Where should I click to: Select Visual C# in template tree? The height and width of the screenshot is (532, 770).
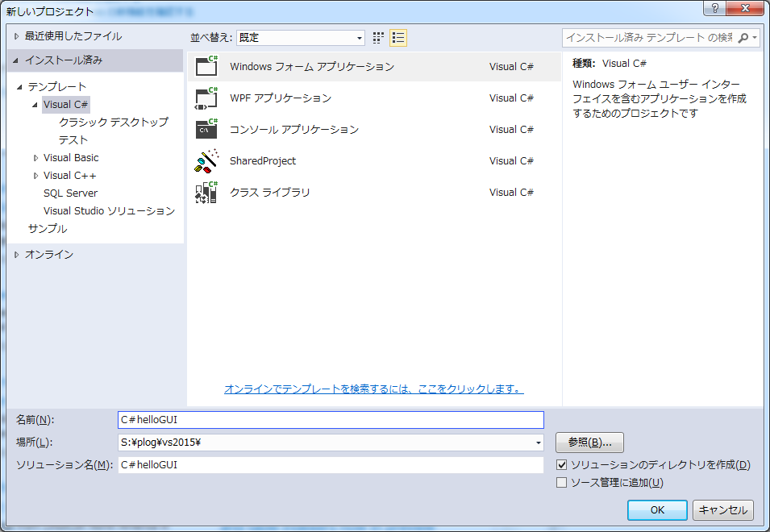(x=66, y=105)
